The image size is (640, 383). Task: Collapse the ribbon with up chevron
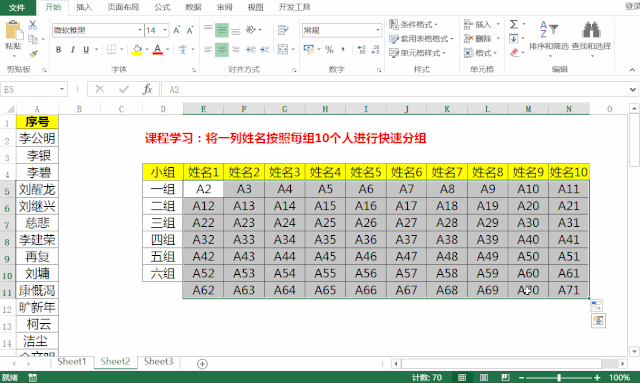coord(632,70)
